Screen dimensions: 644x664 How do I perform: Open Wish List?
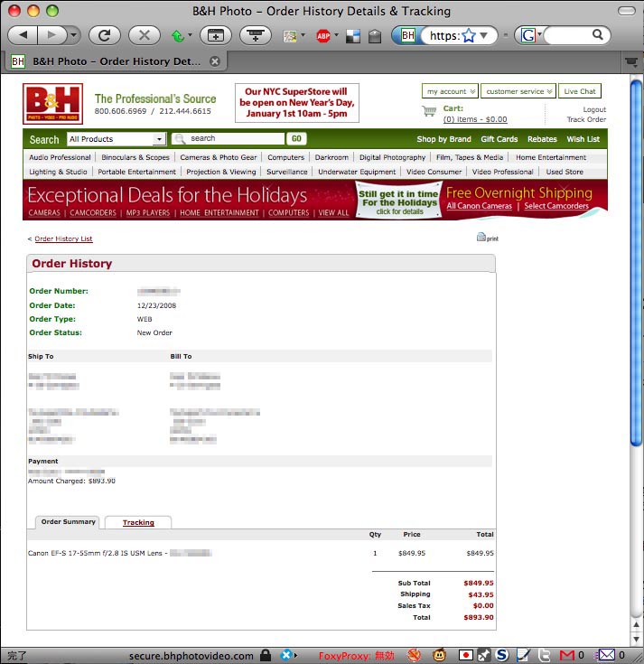point(583,139)
